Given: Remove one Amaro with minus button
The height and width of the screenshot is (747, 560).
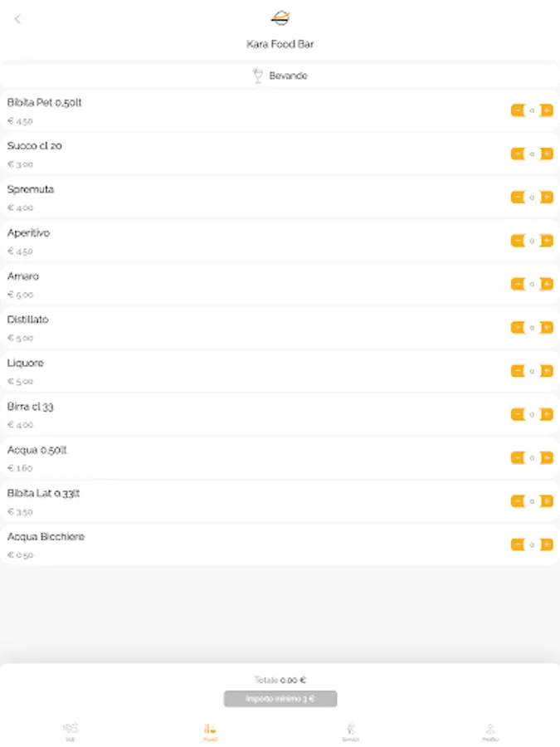Looking at the screenshot, I should click(x=518, y=284).
